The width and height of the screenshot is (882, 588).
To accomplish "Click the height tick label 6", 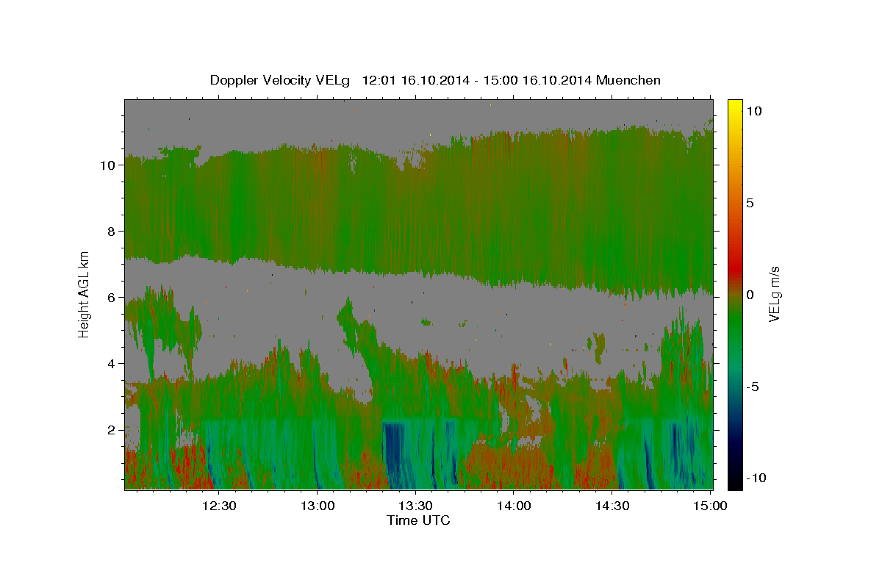I will tap(112, 297).
